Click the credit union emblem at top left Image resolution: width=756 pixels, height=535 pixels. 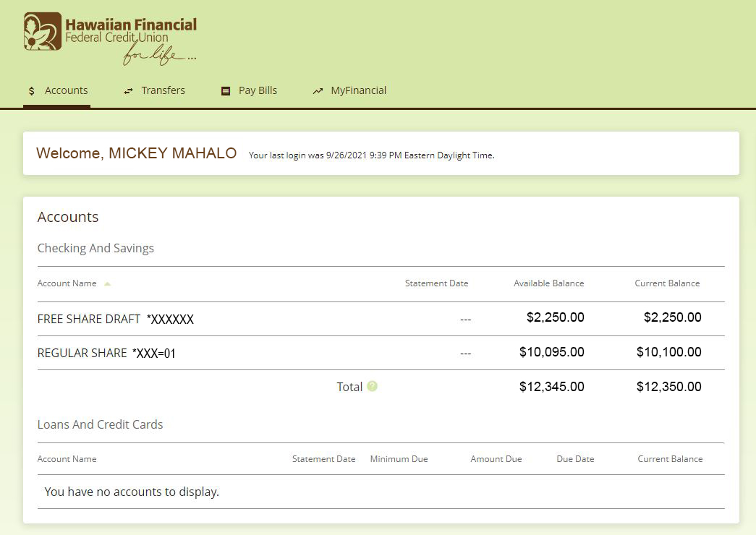click(x=42, y=32)
